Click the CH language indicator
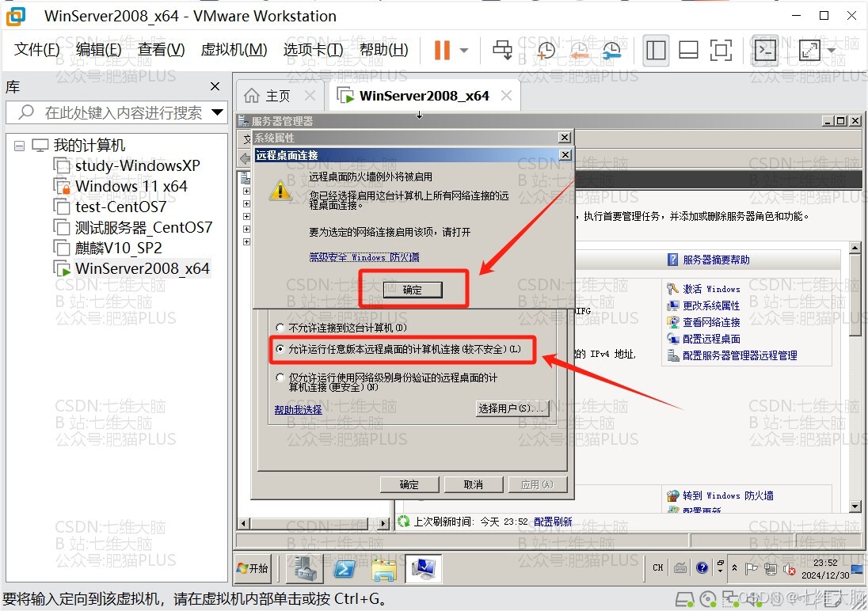 657,567
